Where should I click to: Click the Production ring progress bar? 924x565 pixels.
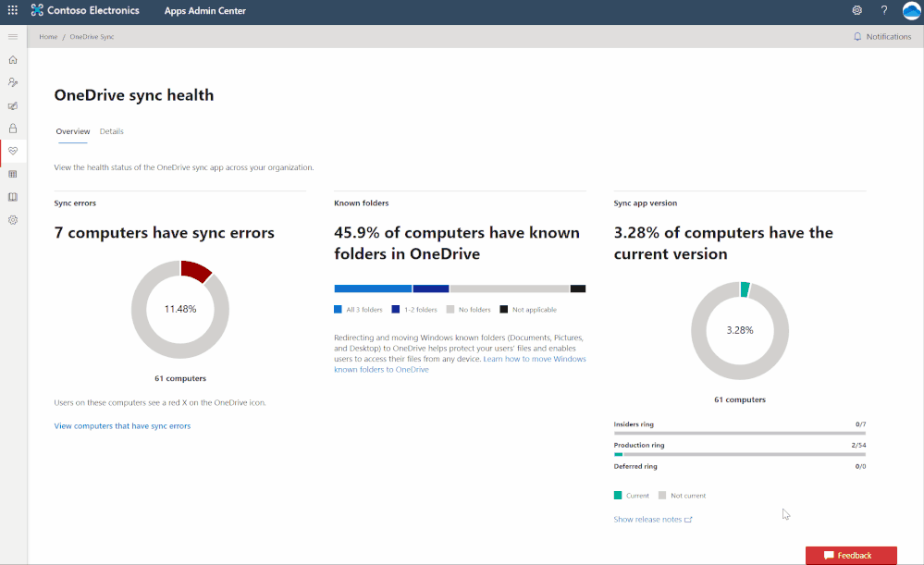[740, 454]
